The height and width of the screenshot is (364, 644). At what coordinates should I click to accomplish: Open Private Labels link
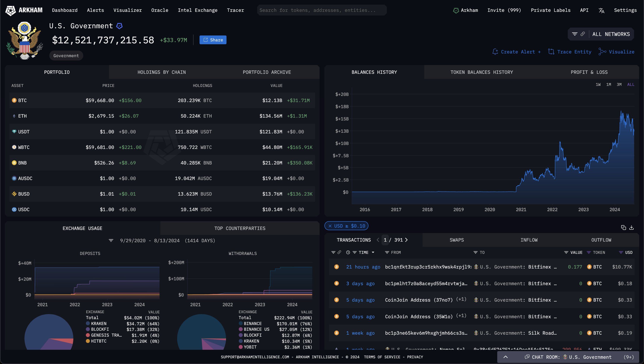(550, 10)
